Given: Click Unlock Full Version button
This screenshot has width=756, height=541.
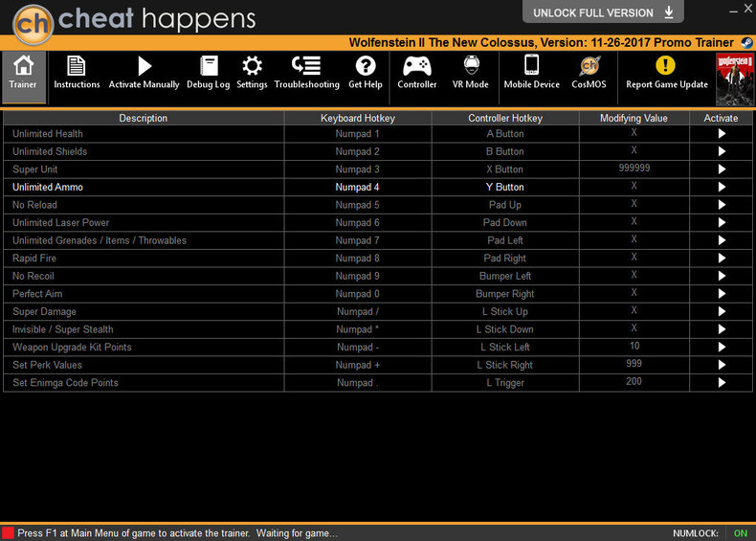Looking at the screenshot, I should pos(603,12).
